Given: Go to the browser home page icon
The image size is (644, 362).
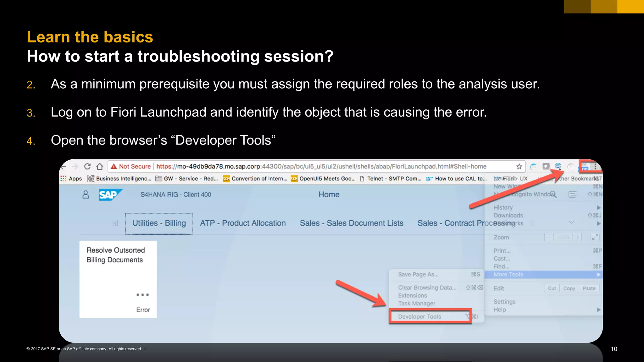Looking at the screenshot, I should click(x=100, y=166).
